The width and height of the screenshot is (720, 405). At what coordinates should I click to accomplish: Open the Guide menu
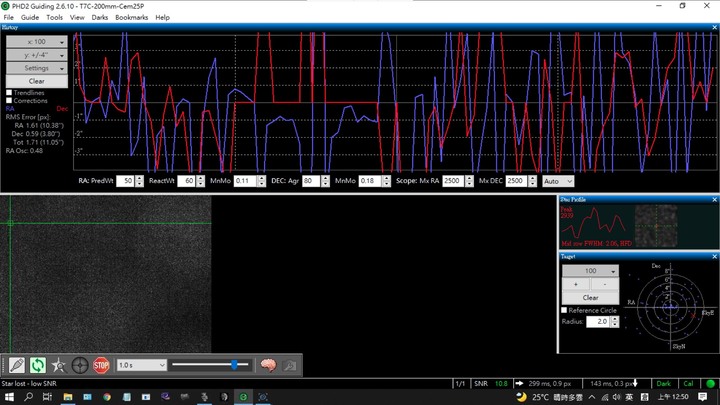pos(30,17)
